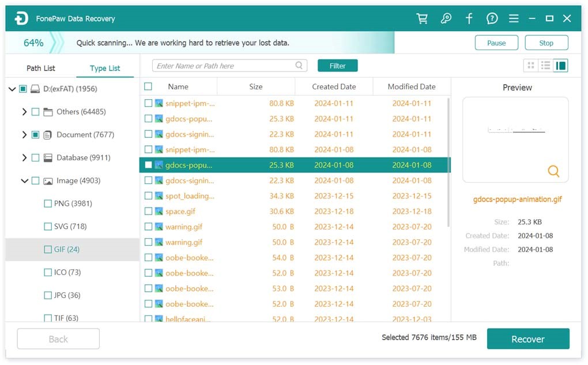Toggle the select-all checkbox in table header
588x365 pixels.
(x=148, y=86)
